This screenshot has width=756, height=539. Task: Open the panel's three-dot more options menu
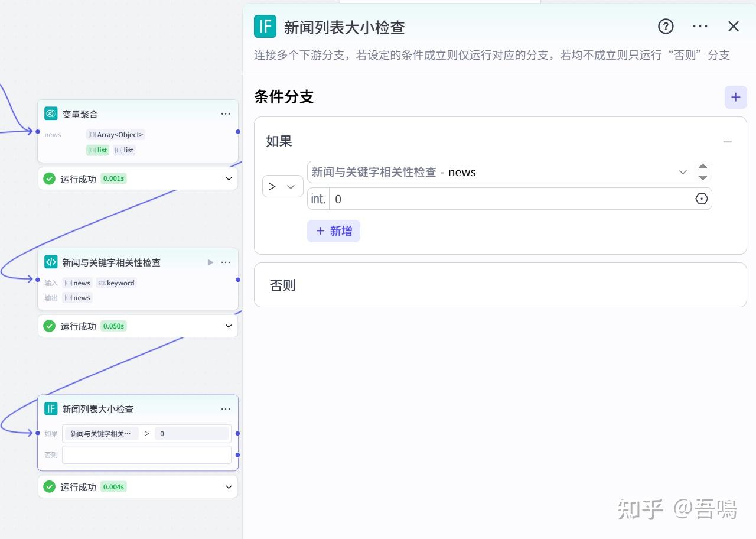coord(700,27)
